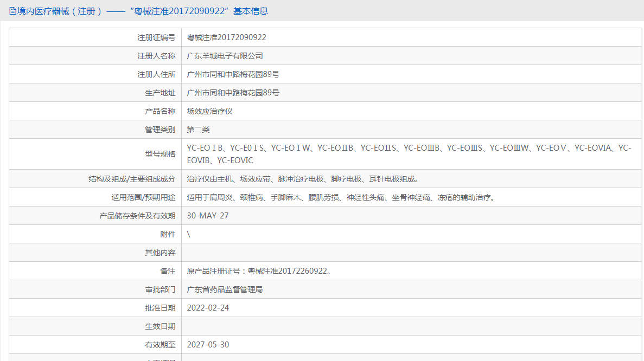Click the 生效日期 label
Screen dimensions: 644x361
pos(160,326)
